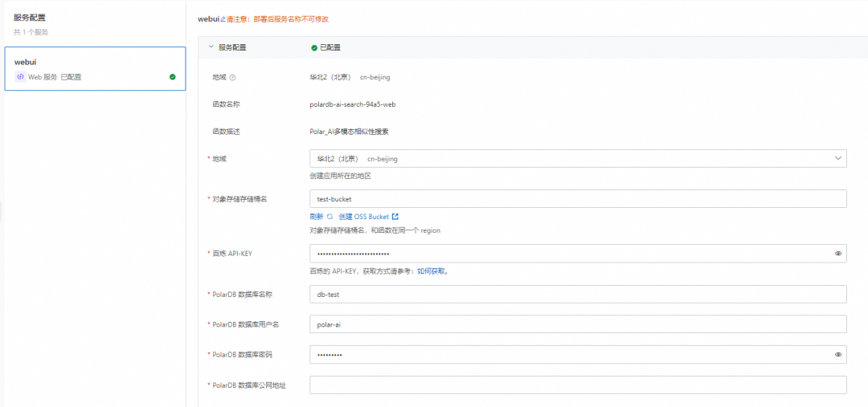Image resolution: width=868 pixels, height=407 pixels.
Task: Click the external link icon after 创建 OSS Bucket
Action: 395,217
